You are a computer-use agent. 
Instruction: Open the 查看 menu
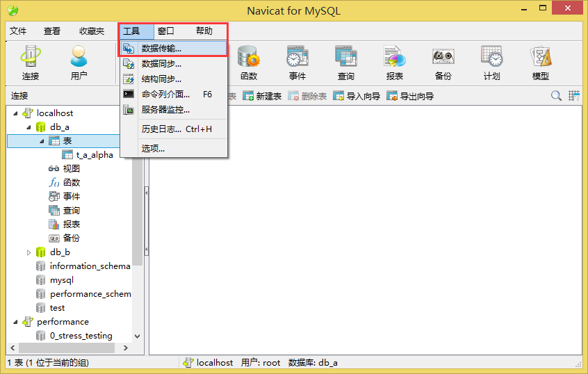point(51,31)
